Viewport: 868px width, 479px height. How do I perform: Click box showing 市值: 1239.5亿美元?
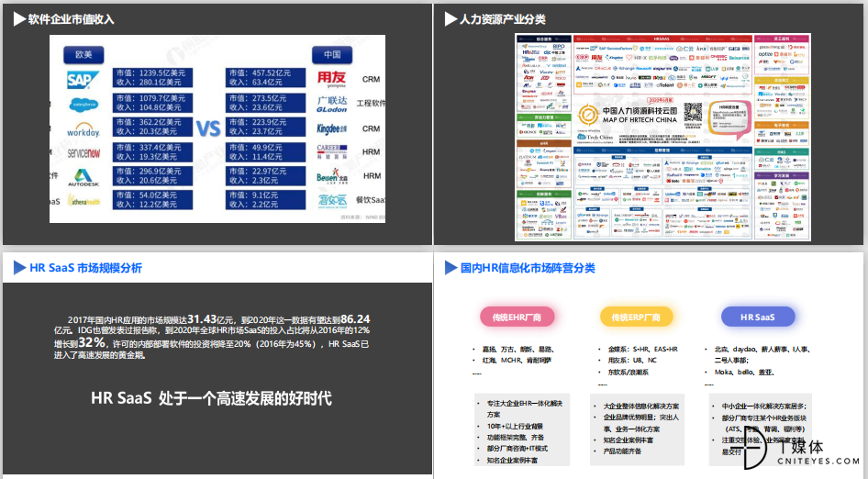[x=153, y=77]
